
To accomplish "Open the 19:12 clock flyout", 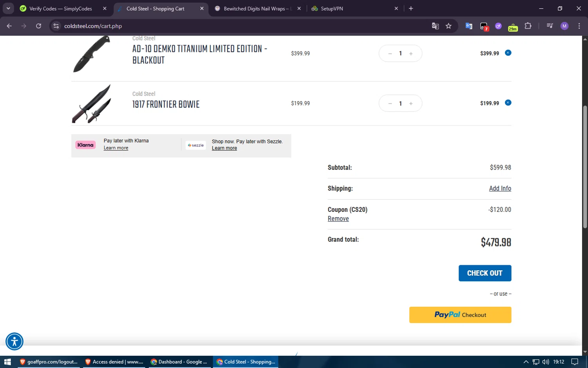I will tap(559, 362).
